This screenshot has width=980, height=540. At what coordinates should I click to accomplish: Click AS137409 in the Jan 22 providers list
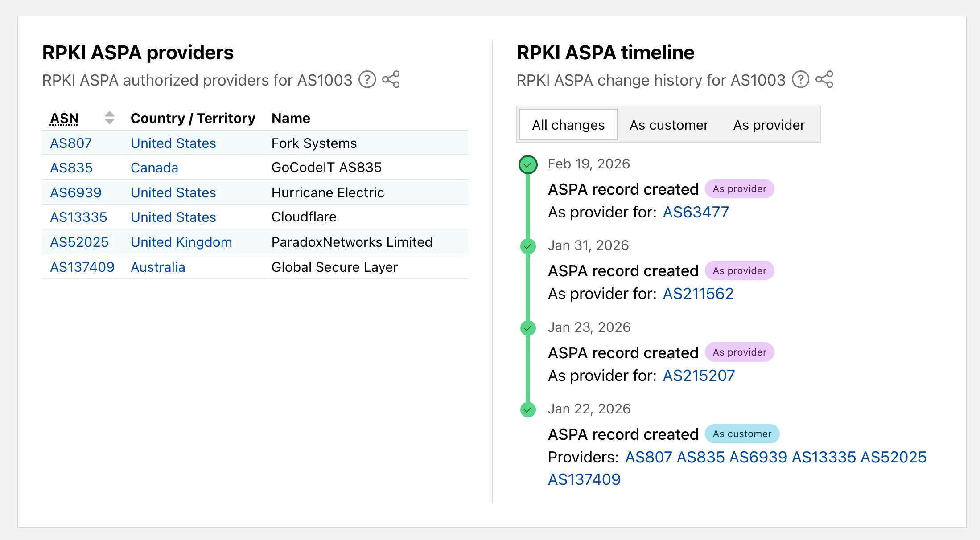[x=585, y=479]
